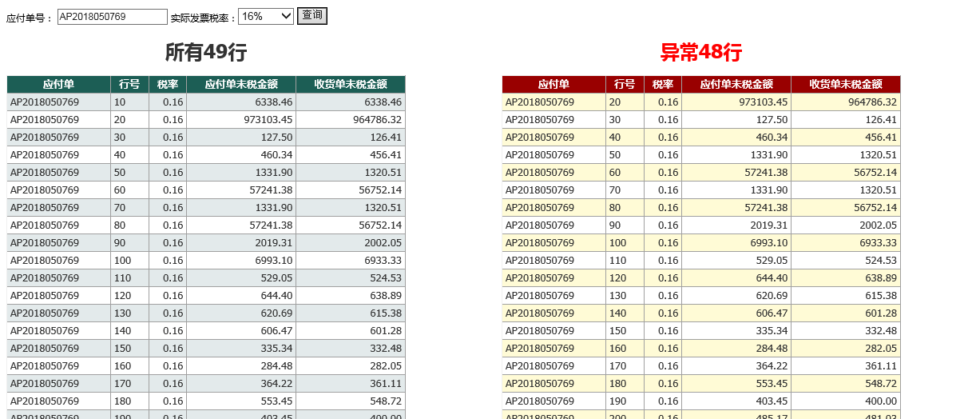The image size is (980, 419).
Task: Select row number 10 cell in all-rows table
Action: click(x=129, y=102)
